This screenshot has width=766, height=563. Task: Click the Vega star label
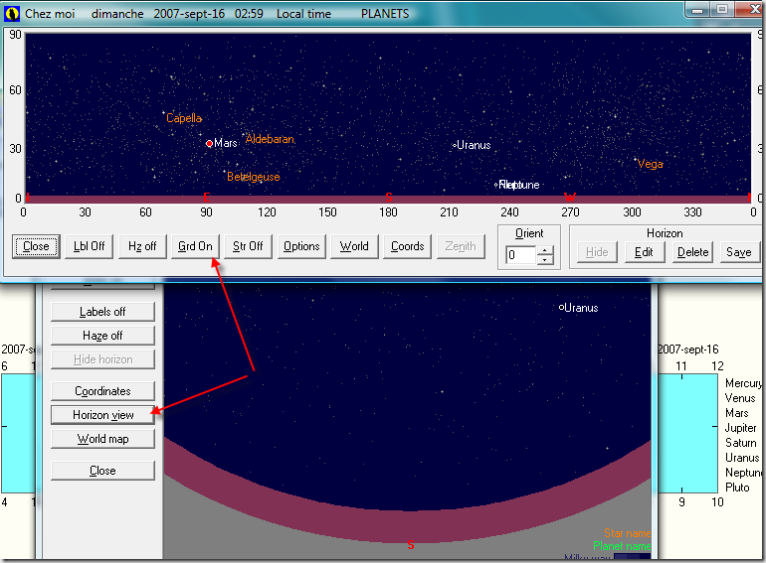coord(650,164)
